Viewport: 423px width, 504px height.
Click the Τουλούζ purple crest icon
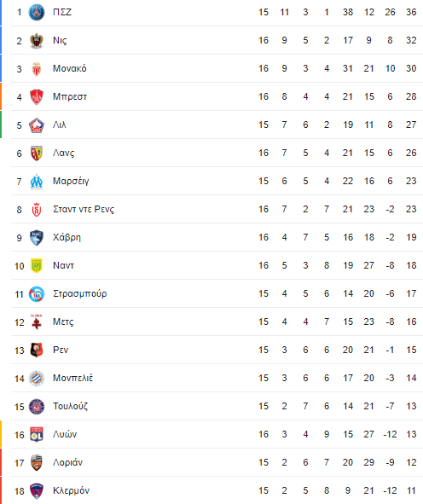click(37, 406)
